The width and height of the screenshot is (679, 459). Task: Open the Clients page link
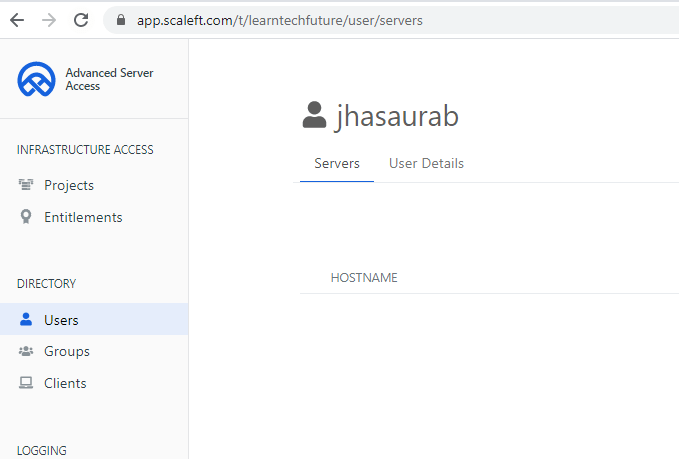pyautogui.click(x=65, y=383)
